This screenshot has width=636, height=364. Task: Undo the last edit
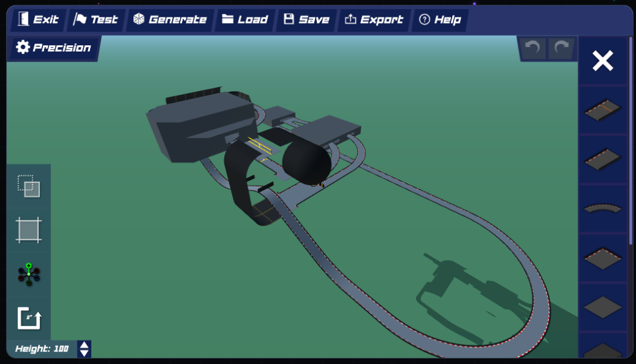533,48
